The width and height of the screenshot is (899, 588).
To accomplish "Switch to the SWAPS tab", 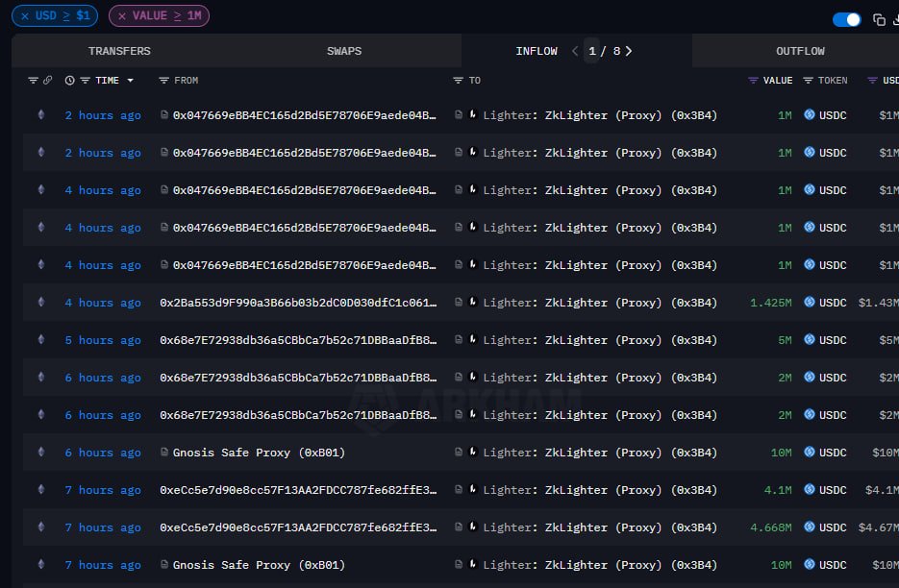I will tap(344, 50).
